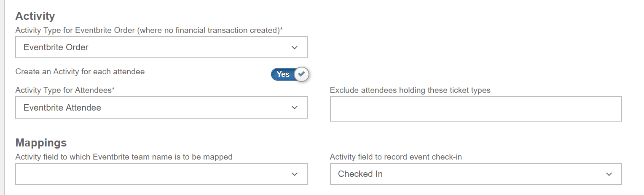The width and height of the screenshot is (644, 195).
Task: Toggle Create an Activity for each attendee switch
Action: (x=290, y=74)
